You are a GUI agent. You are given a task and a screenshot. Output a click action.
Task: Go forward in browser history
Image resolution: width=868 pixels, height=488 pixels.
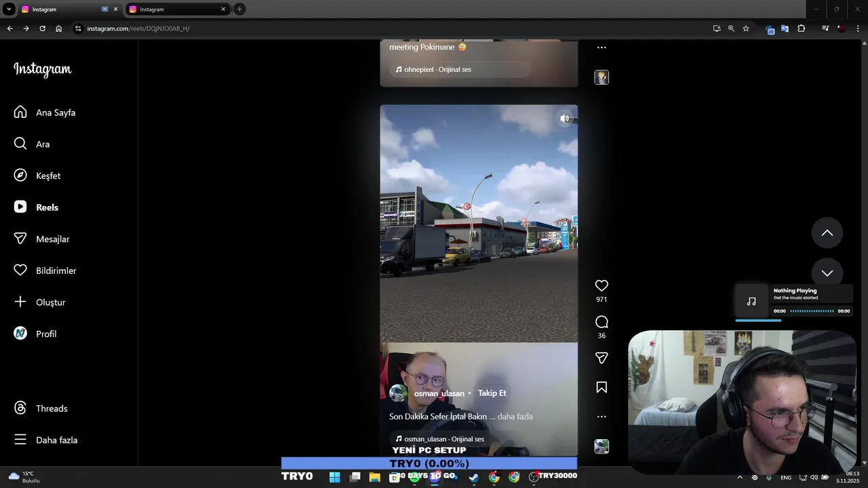26,28
